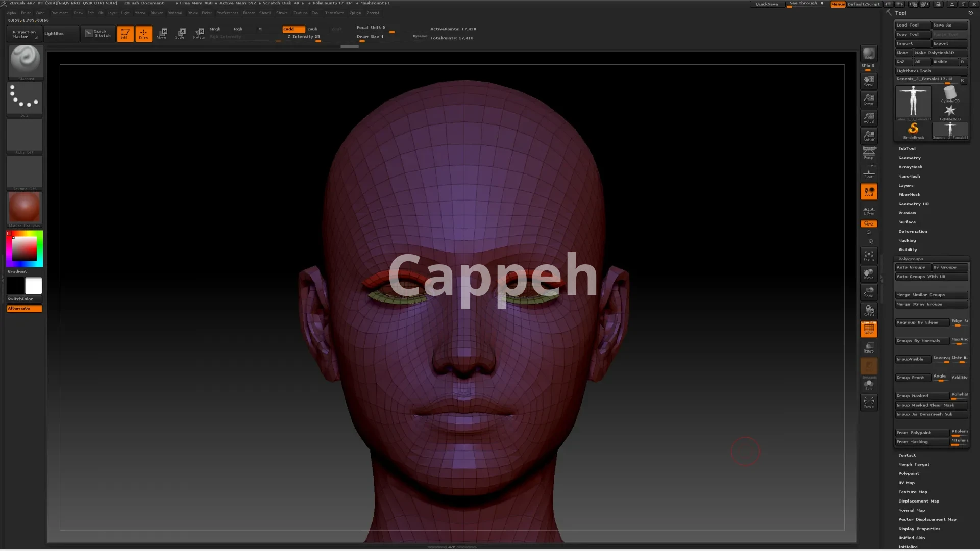
Task: Expand the SubTool palette section
Action: point(907,148)
